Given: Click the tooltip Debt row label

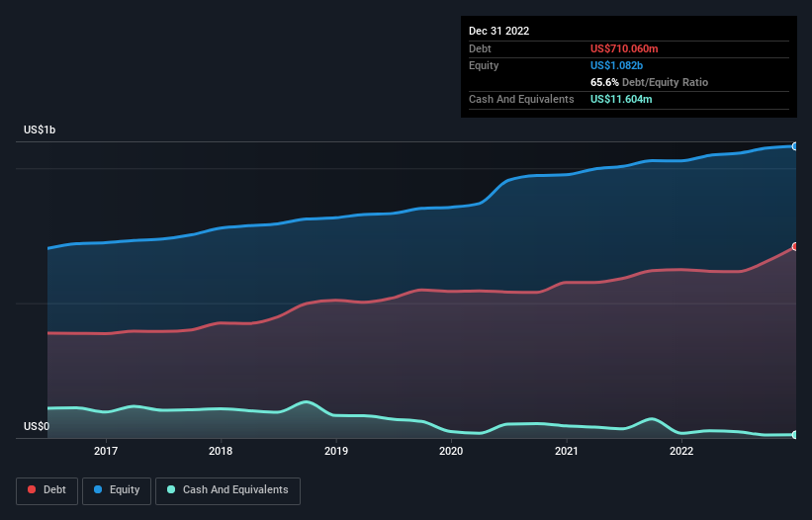Looking at the screenshot, I should [480, 48].
